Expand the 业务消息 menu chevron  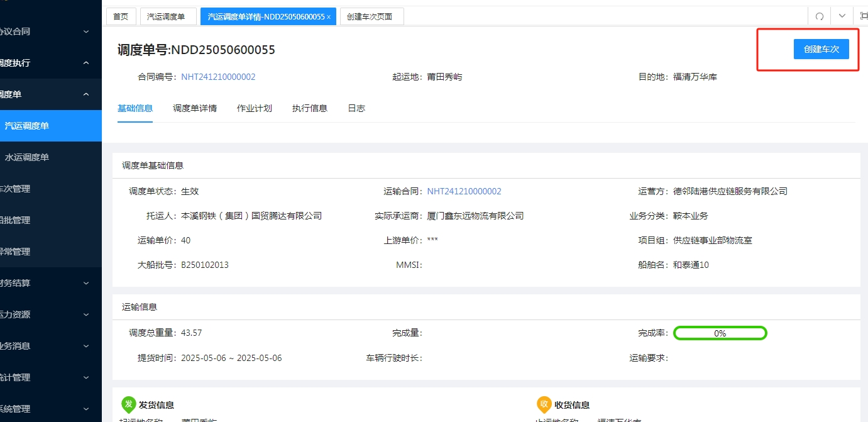pyautogui.click(x=86, y=346)
